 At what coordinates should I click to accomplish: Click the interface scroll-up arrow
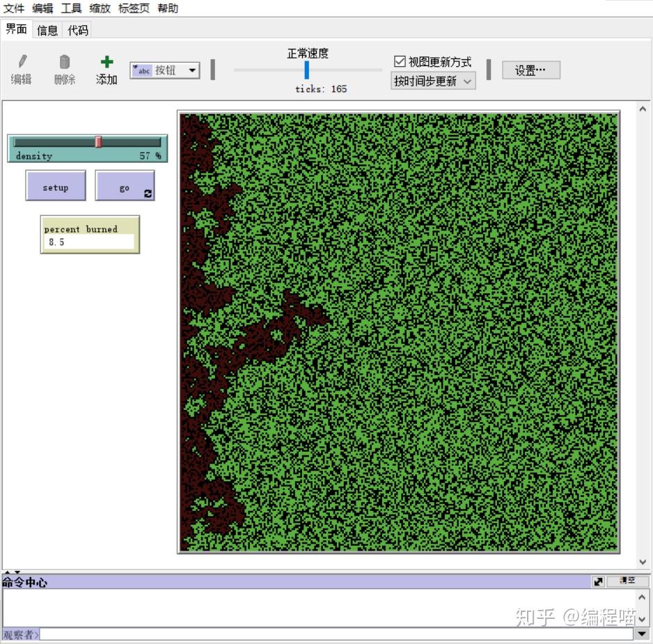point(643,109)
